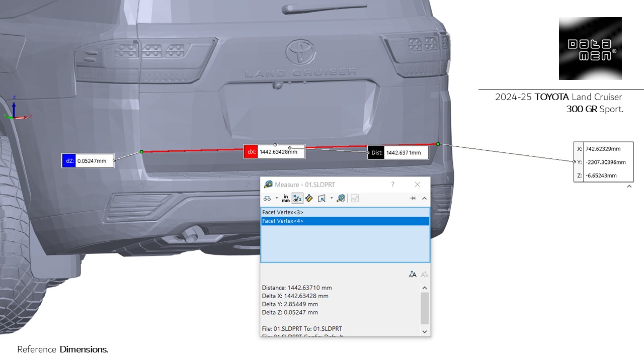Click the red dX 1442.63428mm callout

(274, 152)
